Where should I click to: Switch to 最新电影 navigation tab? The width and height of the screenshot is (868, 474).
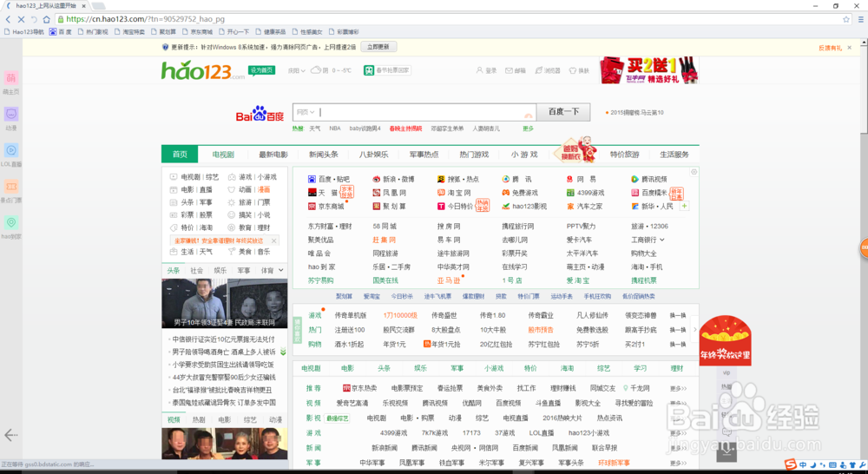point(273,155)
